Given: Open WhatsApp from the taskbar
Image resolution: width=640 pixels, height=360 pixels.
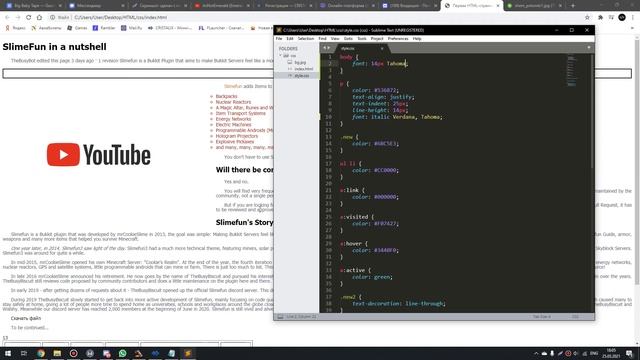Looking at the screenshot, I should click(122, 353).
